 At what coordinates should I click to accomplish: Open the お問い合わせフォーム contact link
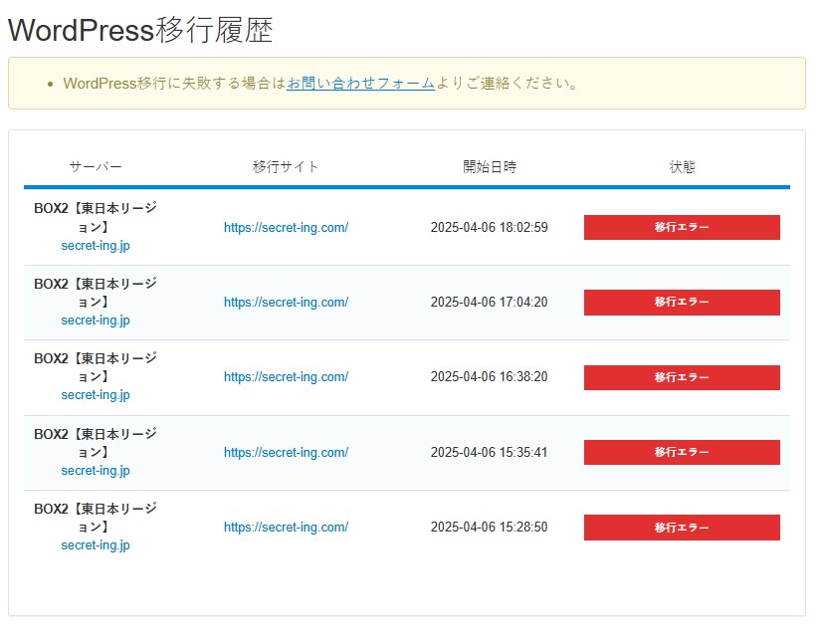pyautogui.click(x=360, y=84)
